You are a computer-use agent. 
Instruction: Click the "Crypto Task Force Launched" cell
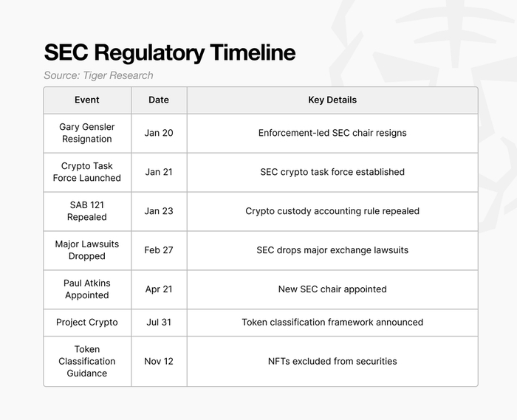pyautogui.click(x=87, y=172)
